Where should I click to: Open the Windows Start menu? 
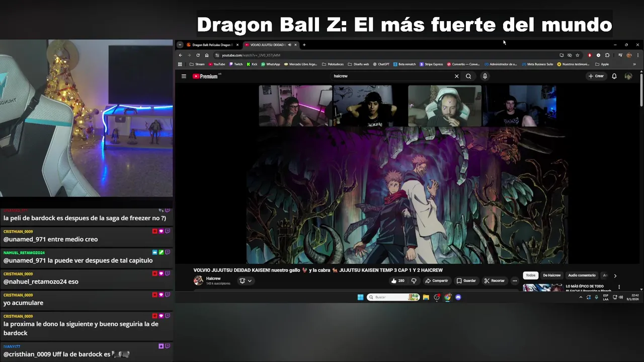tap(360, 297)
